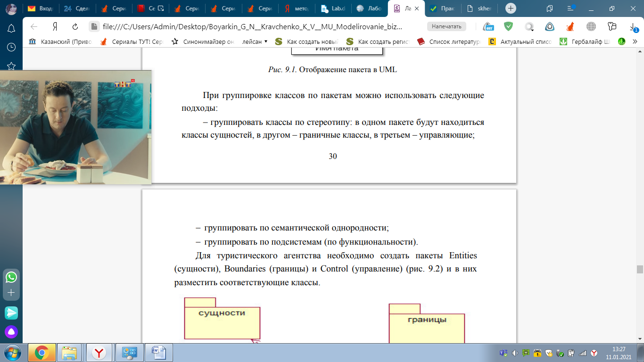This screenshot has height=362, width=644.
Task: Open the Yandex home button
Action: (x=55, y=27)
